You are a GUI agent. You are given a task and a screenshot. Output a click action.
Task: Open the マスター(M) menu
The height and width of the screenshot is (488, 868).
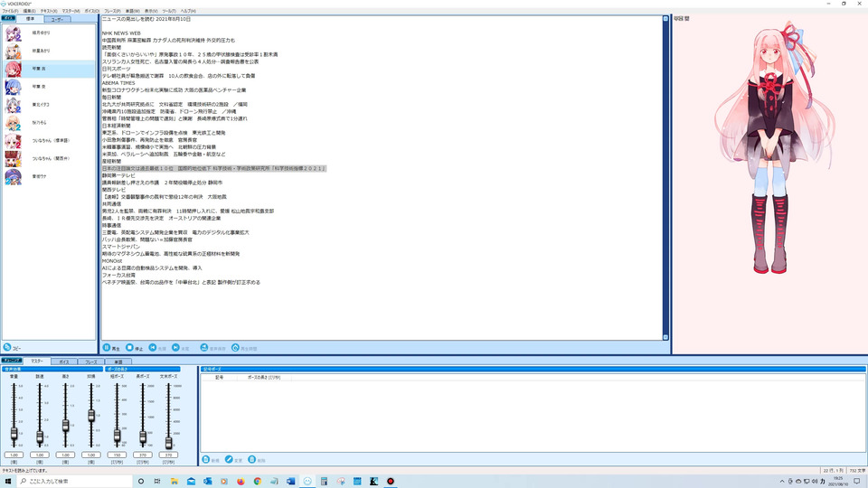(71, 11)
